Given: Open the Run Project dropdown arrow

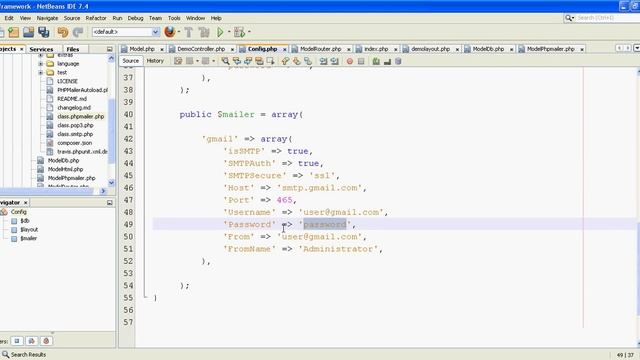Looking at the screenshot, I should [229, 32].
